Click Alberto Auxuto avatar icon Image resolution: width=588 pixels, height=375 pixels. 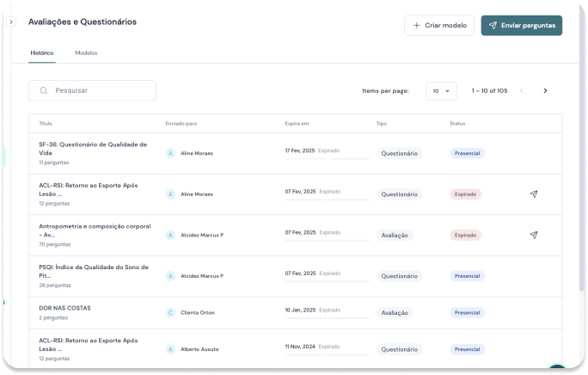170,349
